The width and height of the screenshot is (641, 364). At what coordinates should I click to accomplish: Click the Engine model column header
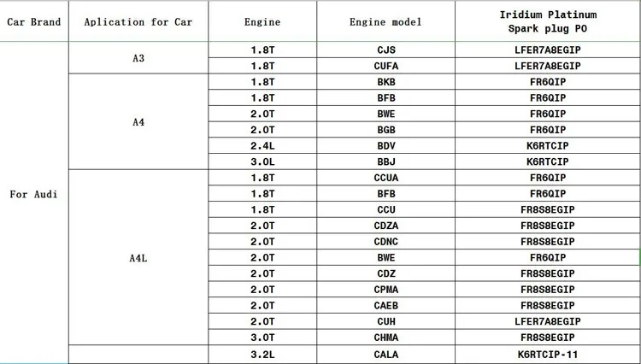point(385,21)
